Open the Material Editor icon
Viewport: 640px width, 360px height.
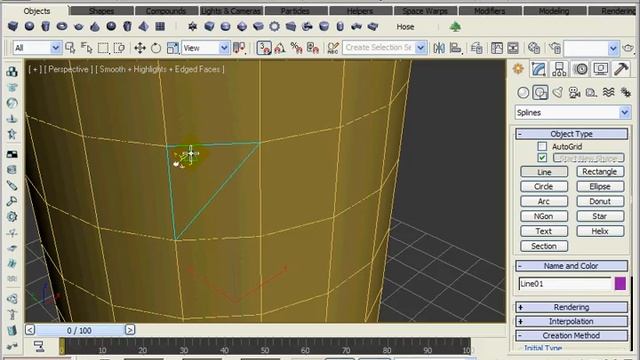(x=534, y=48)
